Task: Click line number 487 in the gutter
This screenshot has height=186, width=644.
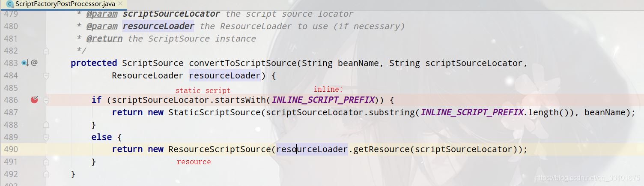Action: click(11, 112)
